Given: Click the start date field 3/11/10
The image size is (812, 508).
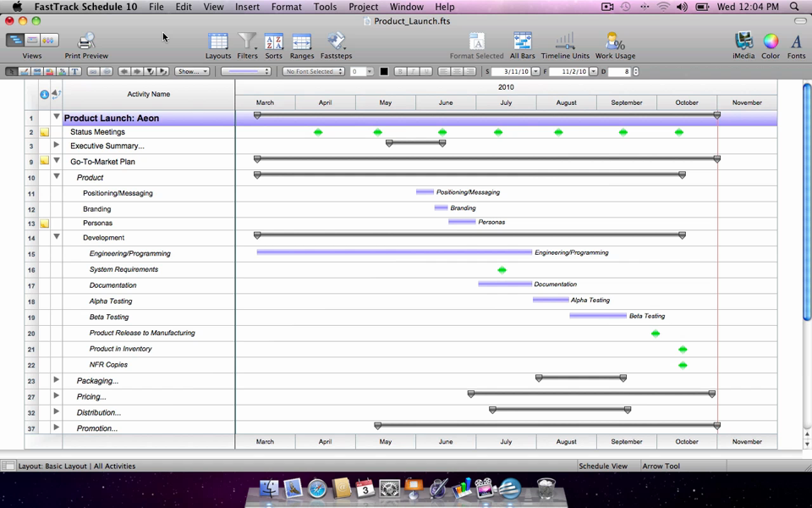Looking at the screenshot, I should point(509,71).
